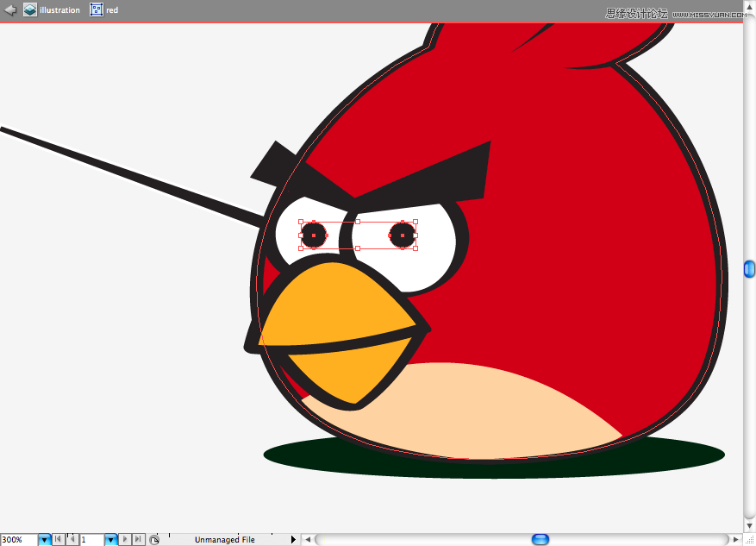Click horizontal scrollbar left arrow
Viewport: 756px width, 546px height.
tap(308, 539)
